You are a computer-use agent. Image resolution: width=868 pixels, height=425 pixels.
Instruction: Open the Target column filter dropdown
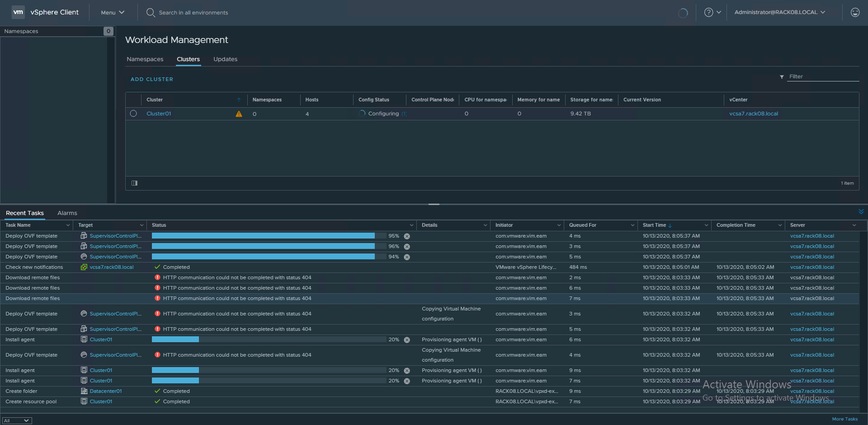click(x=142, y=225)
